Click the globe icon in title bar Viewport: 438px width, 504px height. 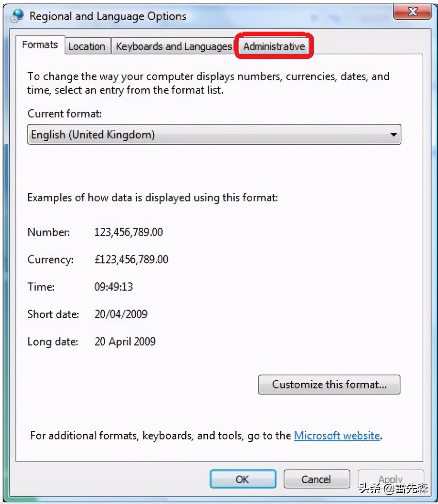point(17,16)
